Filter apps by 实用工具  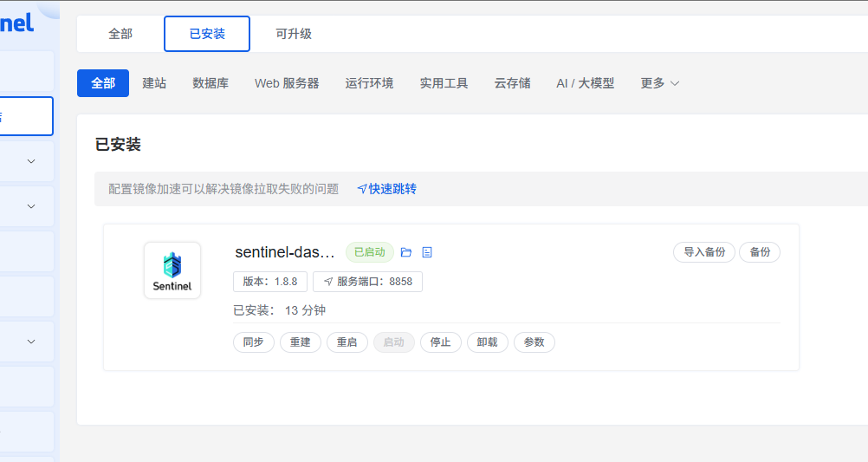pos(444,83)
